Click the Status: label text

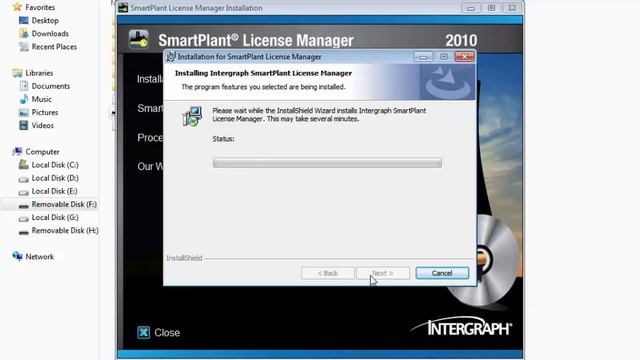pos(223,139)
